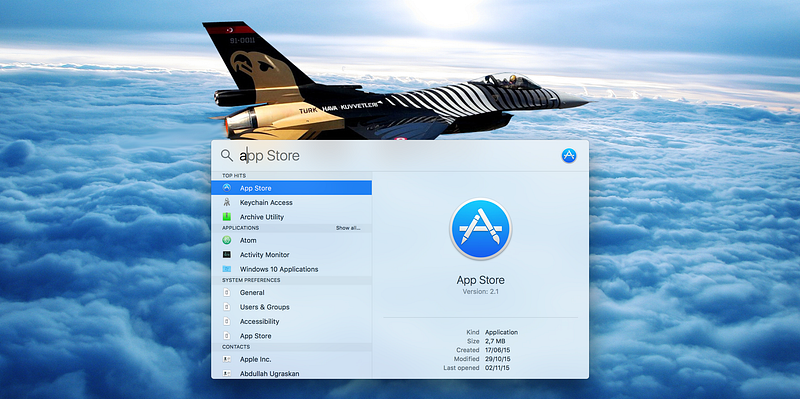Open Accessibility system preference
Screen dimensions: 800x399
291,321
